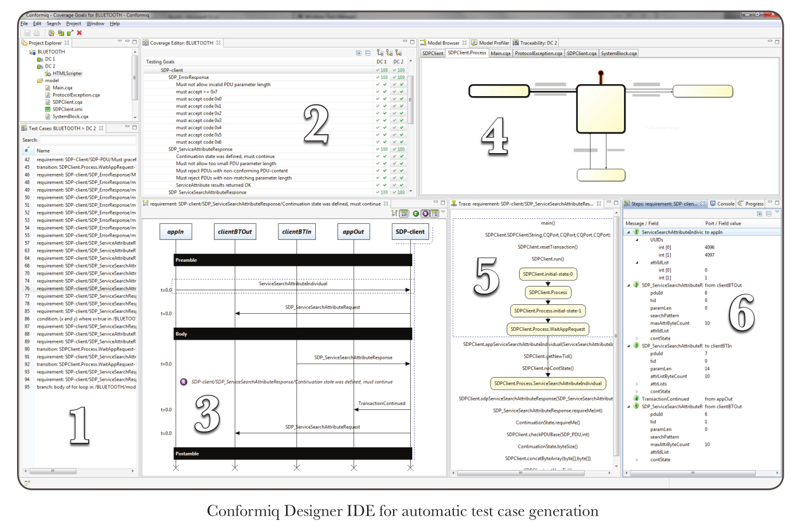Viewport: 795px width, 532px height.
Task: Click the red X delete toolbar icon
Action: [79, 32]
